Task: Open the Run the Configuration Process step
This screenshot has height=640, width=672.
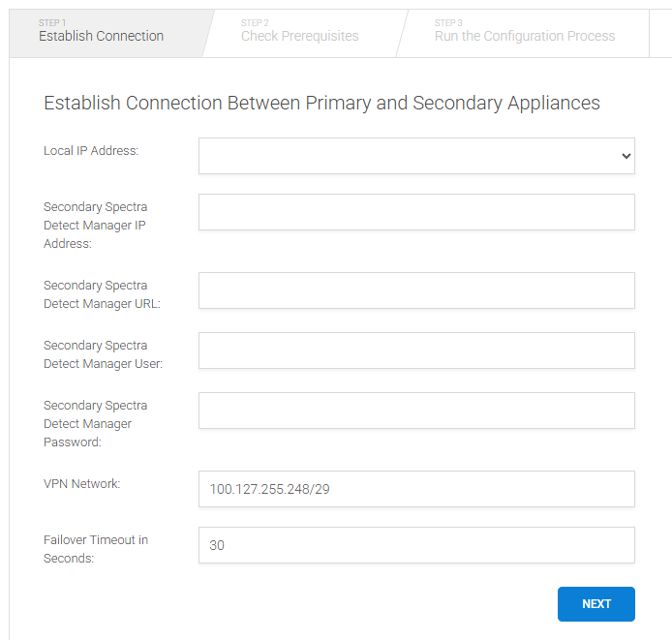Action: point(524,36)
